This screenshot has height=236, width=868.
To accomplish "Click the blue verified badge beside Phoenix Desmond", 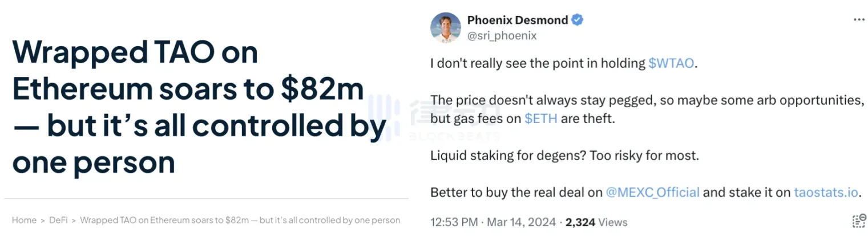I will (x=577, y=20).
